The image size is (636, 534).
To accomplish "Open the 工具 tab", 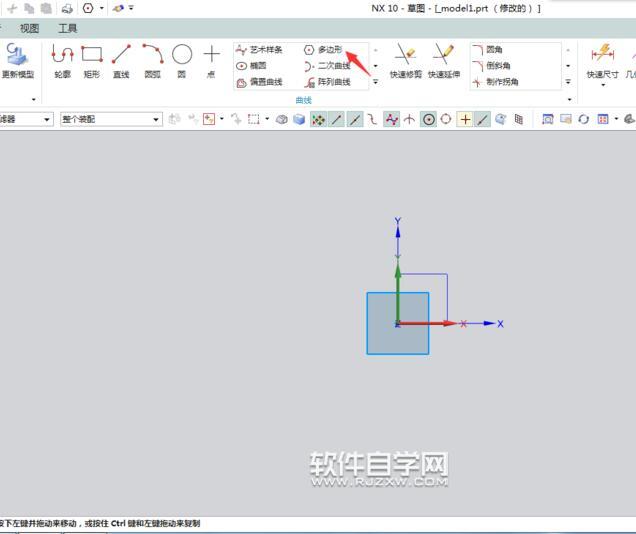I will [67, 28].
